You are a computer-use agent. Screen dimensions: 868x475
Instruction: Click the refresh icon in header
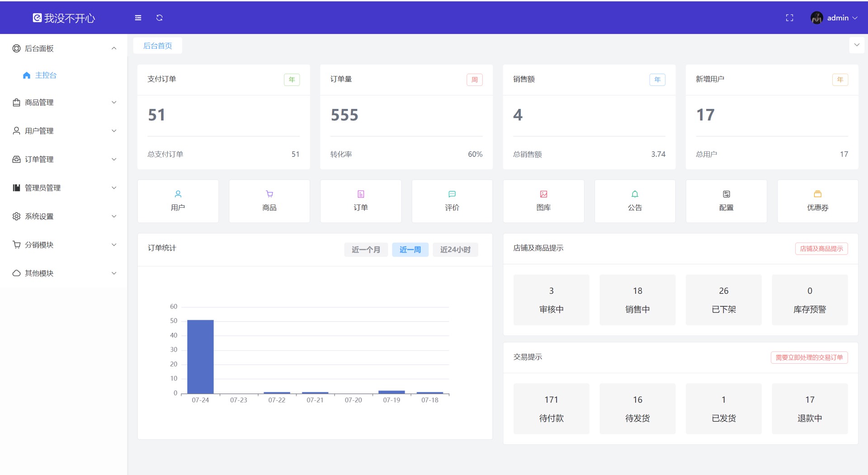(x=159, y=18)
